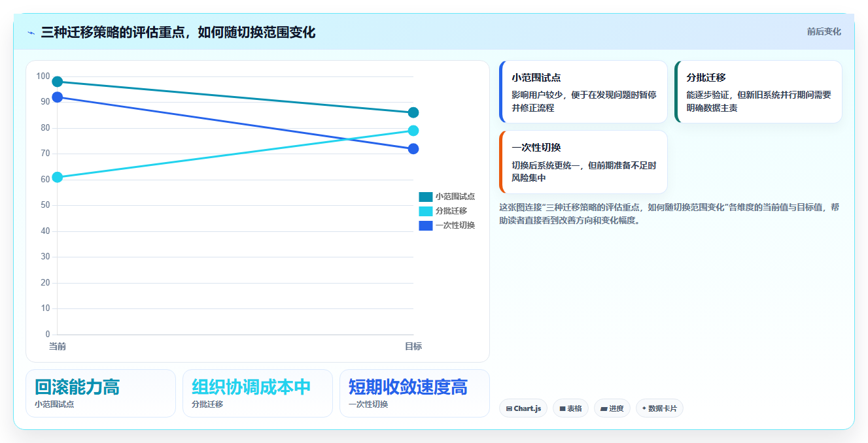The image size is (868, 443).
Task: Open the 小范围试点 description card
Action: point(583,92)
